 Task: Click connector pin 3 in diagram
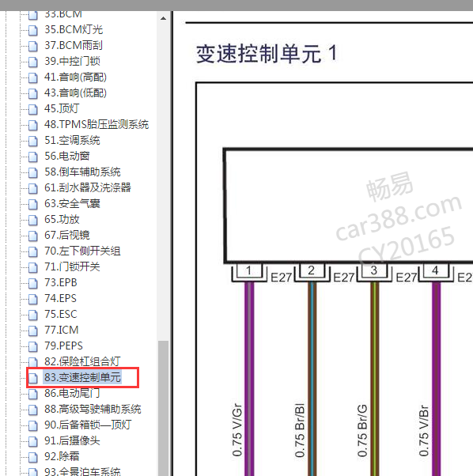click(x=374, y=270)
